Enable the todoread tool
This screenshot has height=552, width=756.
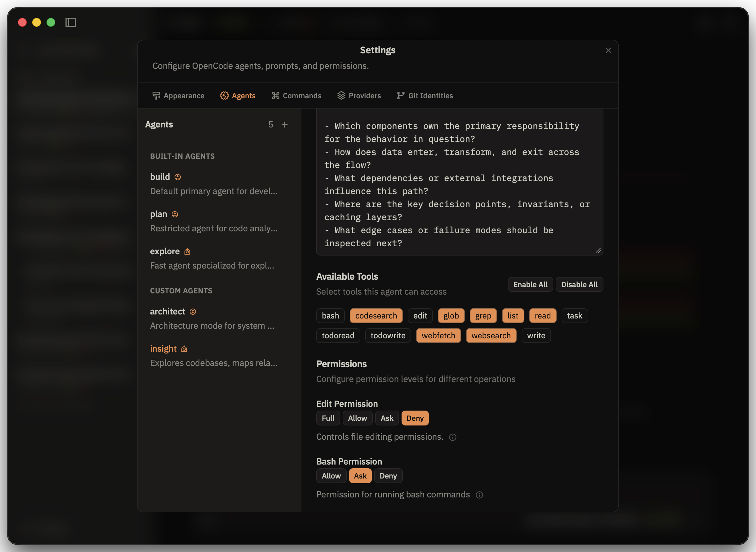click(x=338, y=336)
